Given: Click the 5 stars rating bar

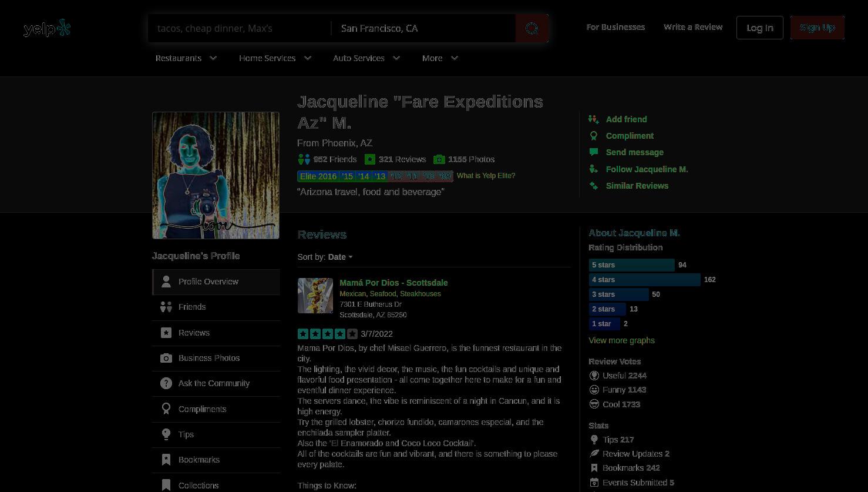Looking at the screenshot, I should (x=632, y=265).
